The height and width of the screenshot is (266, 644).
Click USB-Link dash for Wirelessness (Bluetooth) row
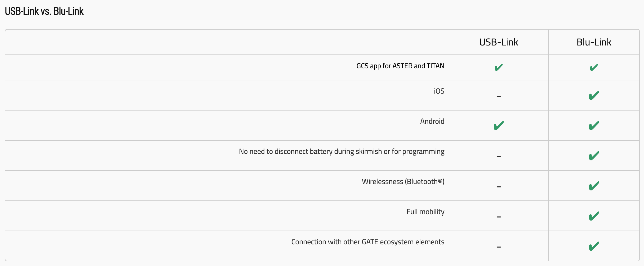click(498, 187)
